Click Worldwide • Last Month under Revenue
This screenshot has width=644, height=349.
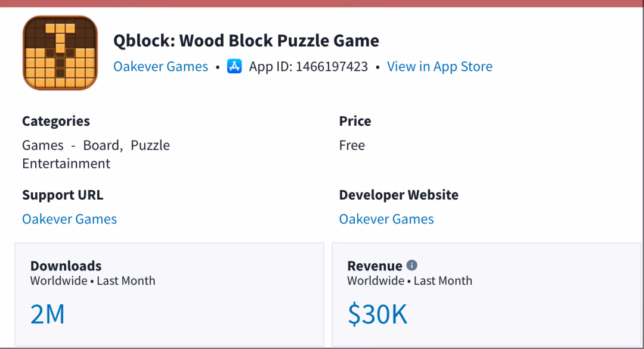410,281
